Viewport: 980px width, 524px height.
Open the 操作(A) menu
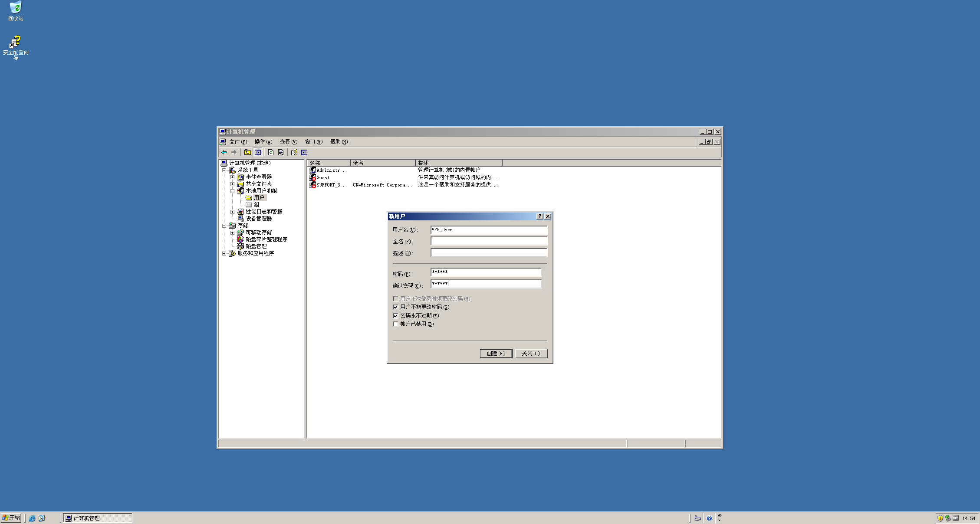point(263,142)
